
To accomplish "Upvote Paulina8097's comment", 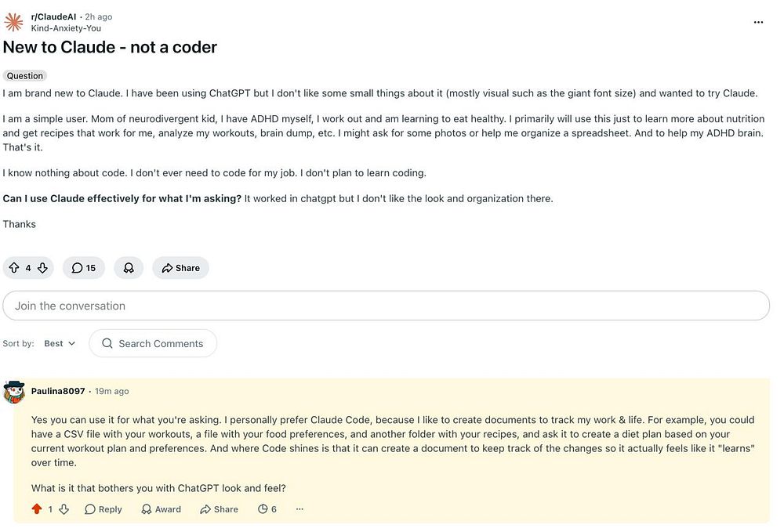I will [x=36, y=509].
